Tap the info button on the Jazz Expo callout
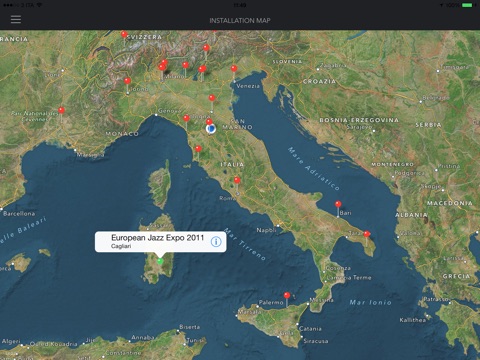480x360 pixels. click(x=216, y=242)
